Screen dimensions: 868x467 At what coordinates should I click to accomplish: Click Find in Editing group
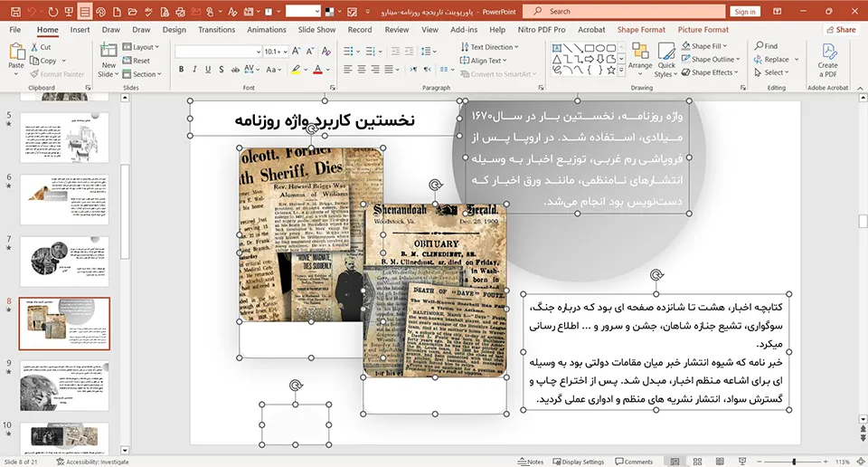pyautogui.click(x=766, y=46)
